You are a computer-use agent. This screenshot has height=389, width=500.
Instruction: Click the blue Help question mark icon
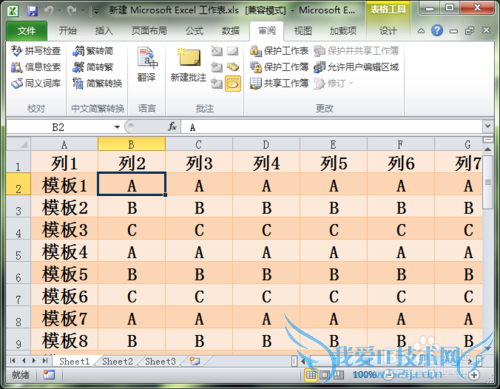click(x=437, y=31)
